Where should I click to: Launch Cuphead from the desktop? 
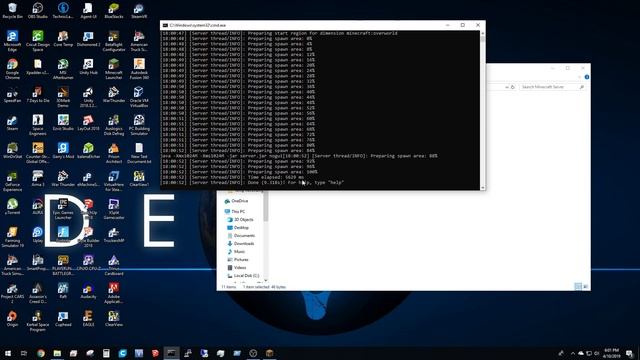coord(63,319)
